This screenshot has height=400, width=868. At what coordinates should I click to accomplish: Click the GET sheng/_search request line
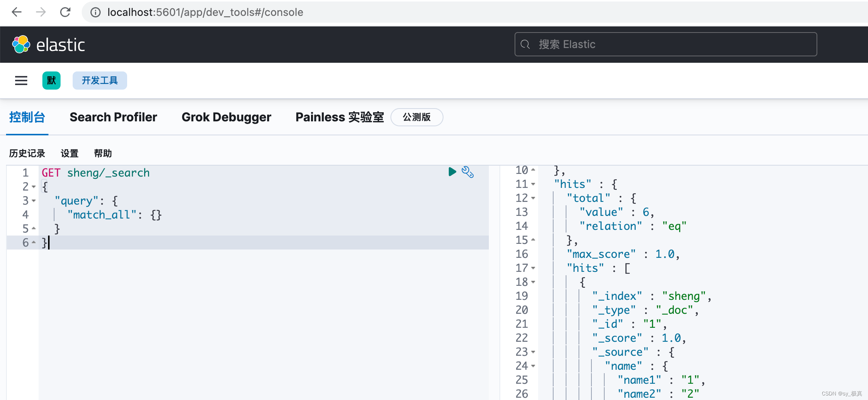pyautogui.click(x=96, y=173)
